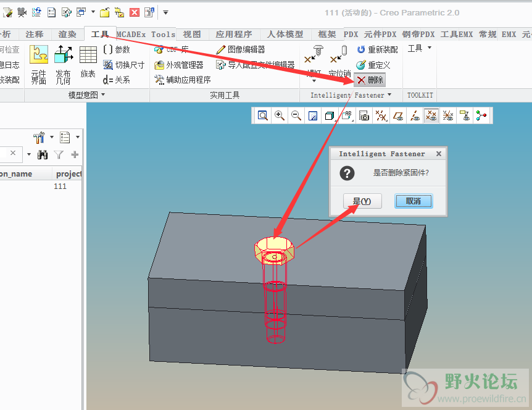Viewport: 532px width, 410px height.
Task: Open Auxiliary Applications (辅助应用程序)
Action: click(x=182, y=80)
